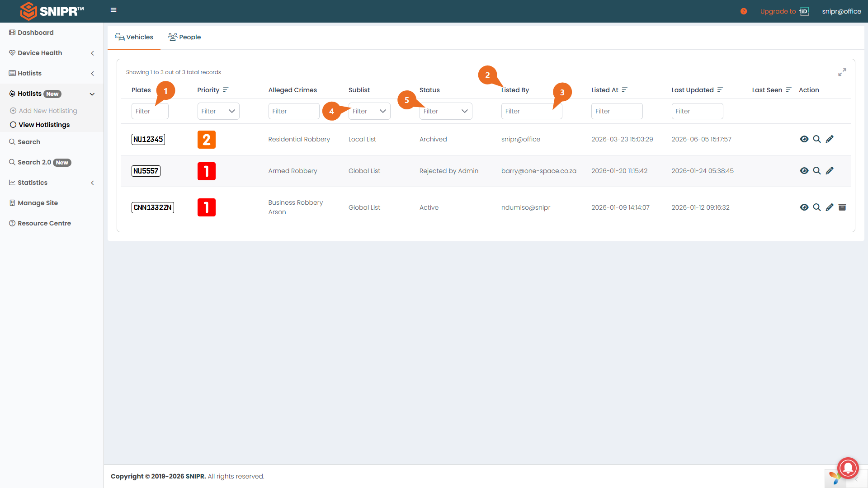Click the Action column header
The width and height of the screenshot is (868, 488).
point(809,90)
